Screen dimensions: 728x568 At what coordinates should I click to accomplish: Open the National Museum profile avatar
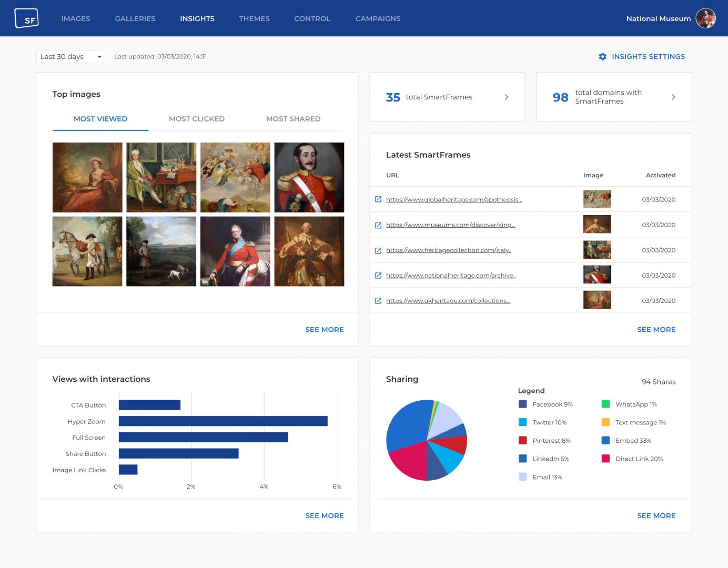click(x=705, y=18)
